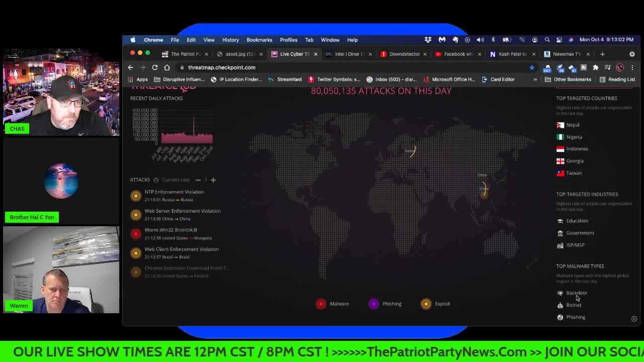Click the Dropbox menu bar icon

point(428,40)
